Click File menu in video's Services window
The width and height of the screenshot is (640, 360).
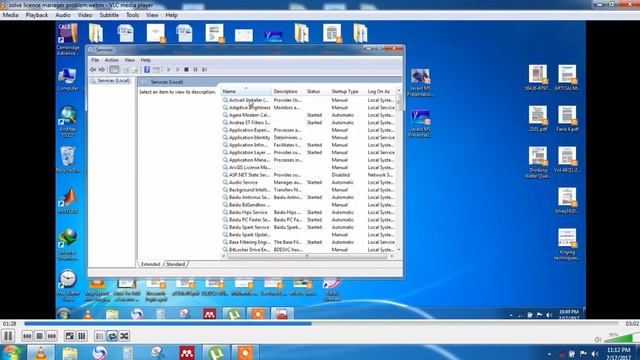95,60
